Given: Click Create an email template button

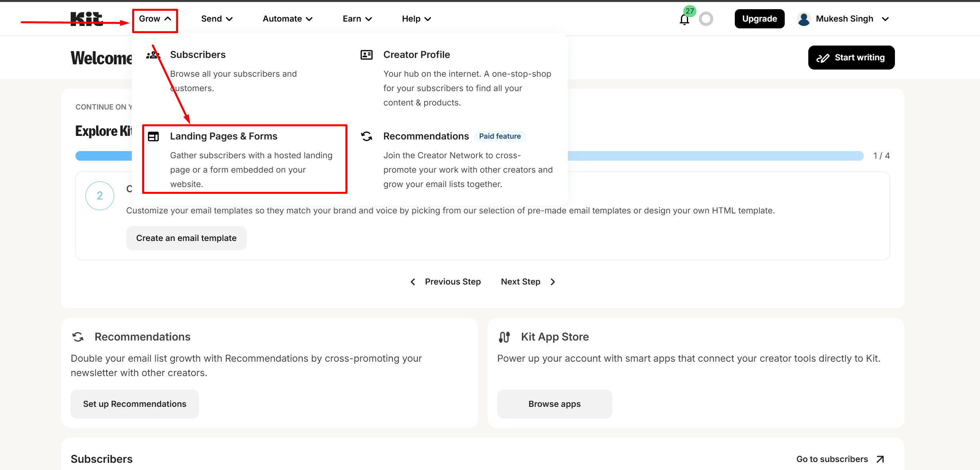Looking at the screenshot, I should click(x=186, y=238).
